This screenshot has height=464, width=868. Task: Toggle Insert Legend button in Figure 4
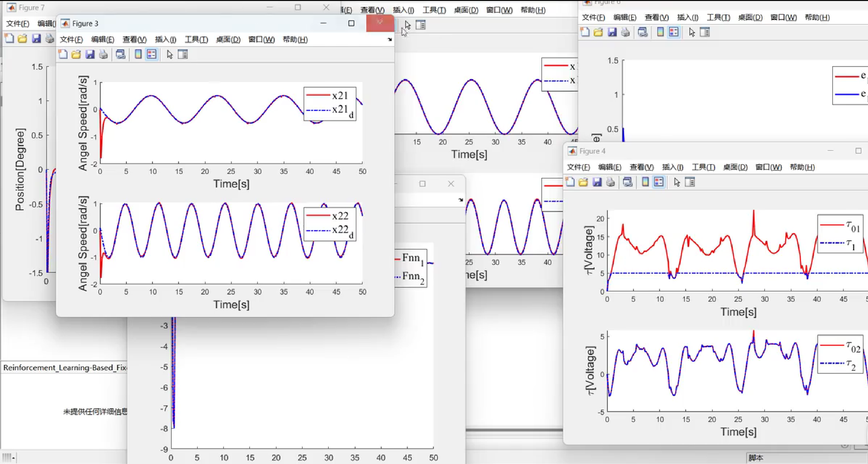pos(659,182)
